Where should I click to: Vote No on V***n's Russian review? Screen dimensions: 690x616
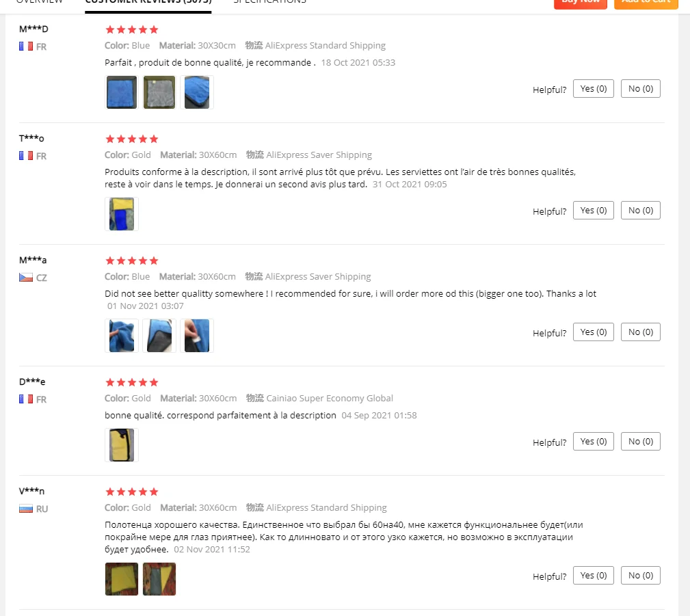coord(640,576)
